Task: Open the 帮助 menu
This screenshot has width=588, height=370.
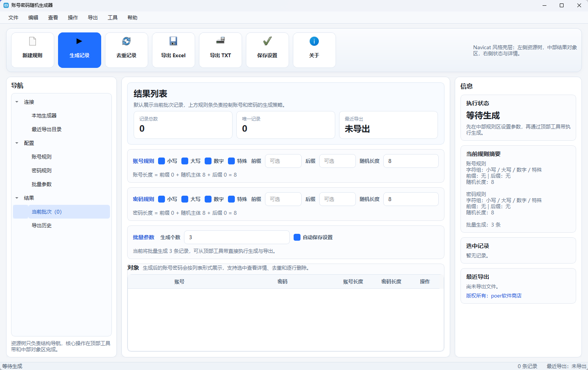Action: point(132,18)
